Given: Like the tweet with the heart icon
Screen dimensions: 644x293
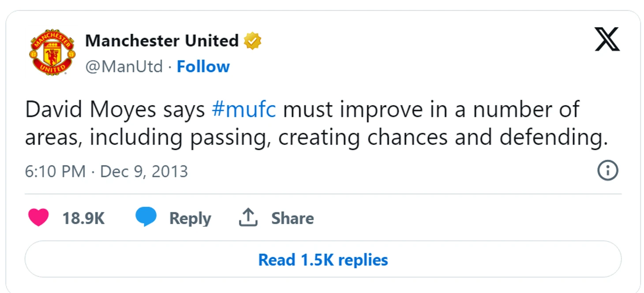Looking at the screenshot, I should [x=38, y=218].
